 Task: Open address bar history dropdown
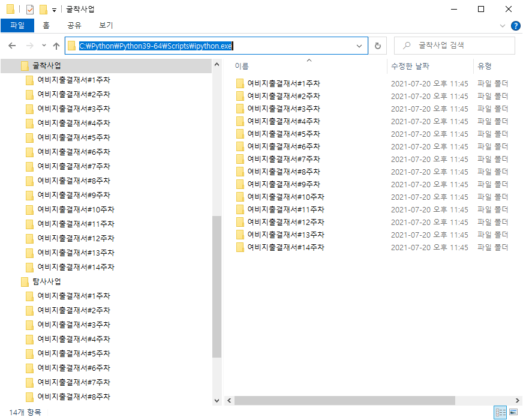coord(359,46)
